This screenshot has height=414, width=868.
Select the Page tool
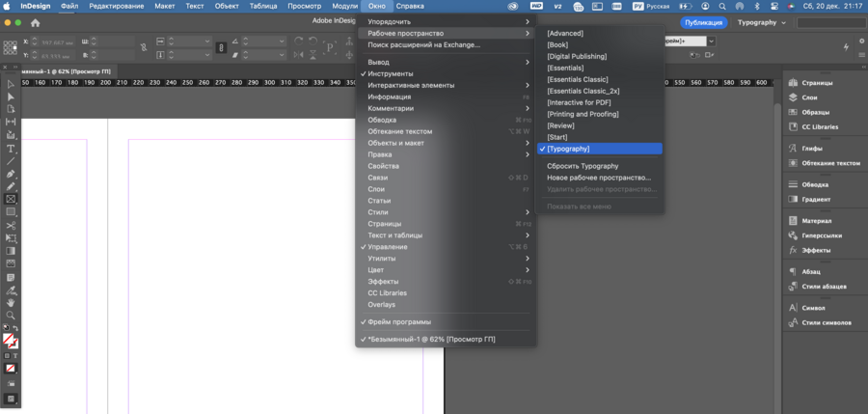[x=11, y=109]
